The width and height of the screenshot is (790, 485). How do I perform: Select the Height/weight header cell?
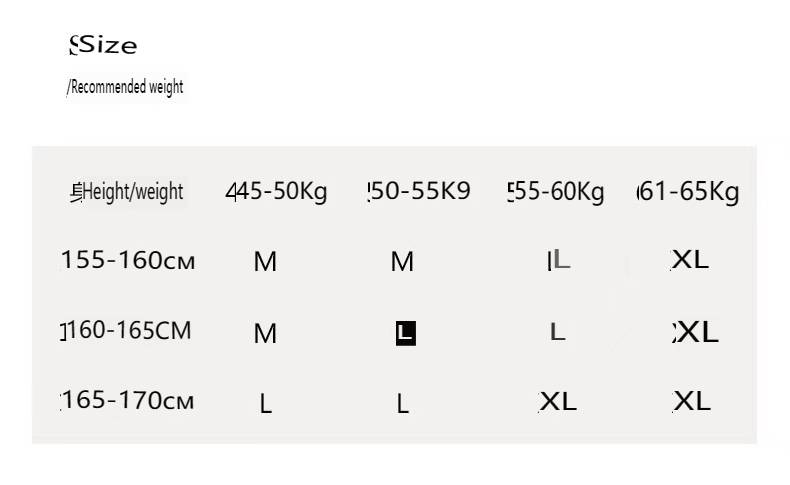point(127,191)
